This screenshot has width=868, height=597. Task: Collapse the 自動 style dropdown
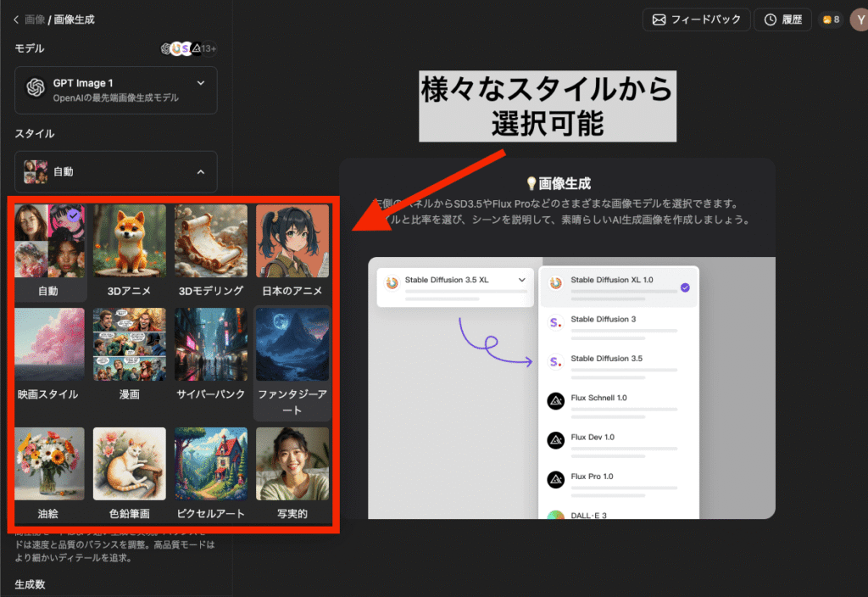(115, 171)
